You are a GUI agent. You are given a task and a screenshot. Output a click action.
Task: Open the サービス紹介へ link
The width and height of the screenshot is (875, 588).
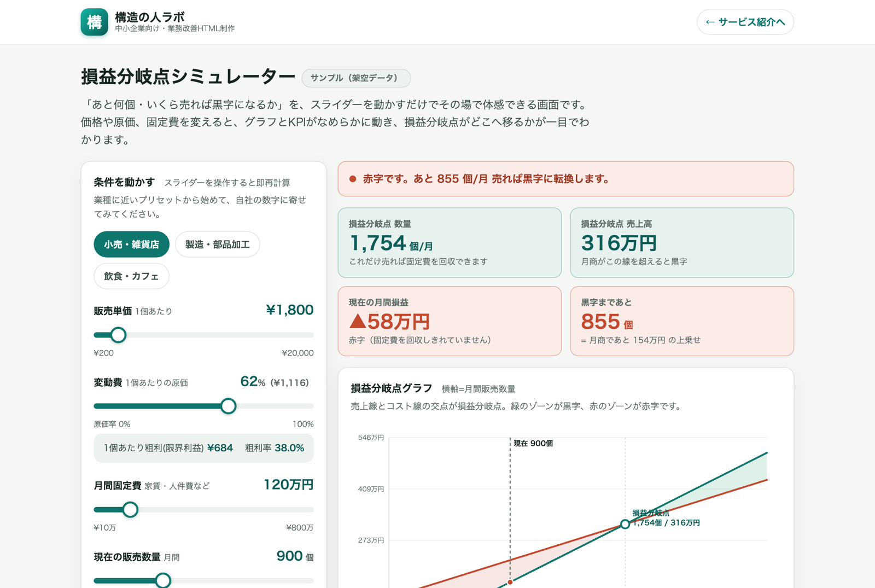(x=745, y=22)
